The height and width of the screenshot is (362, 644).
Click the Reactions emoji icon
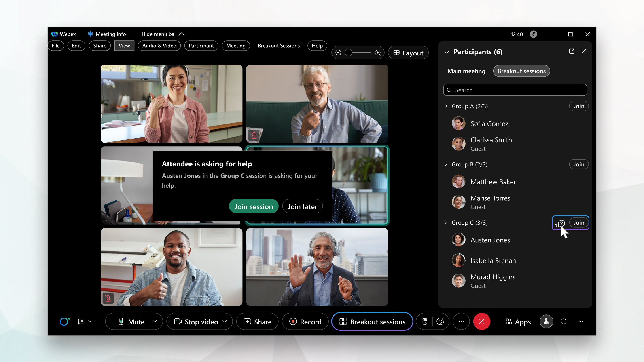pos(441,321)
